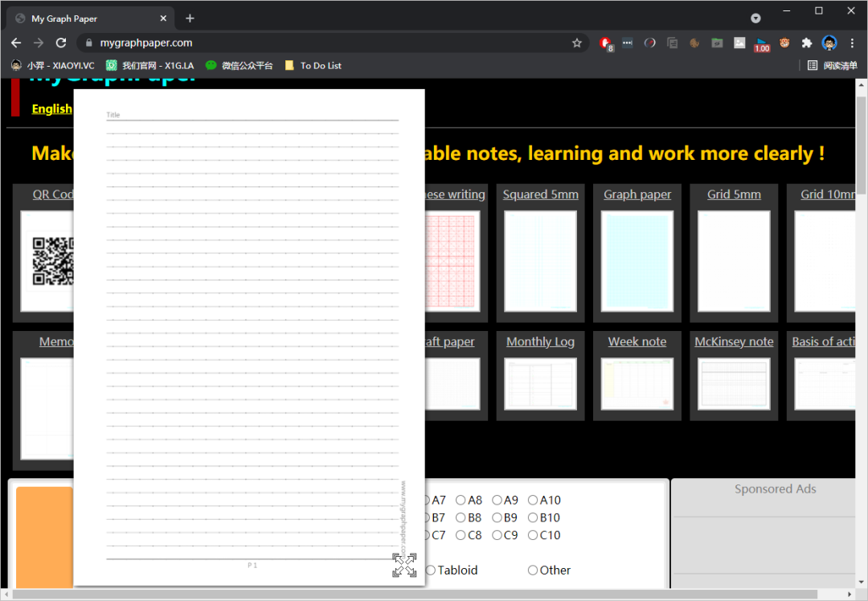Image resolution: width=868 pixels, height=601 pixels.
Task: Click the monkey face extension icon
Action: coord(784,43)
